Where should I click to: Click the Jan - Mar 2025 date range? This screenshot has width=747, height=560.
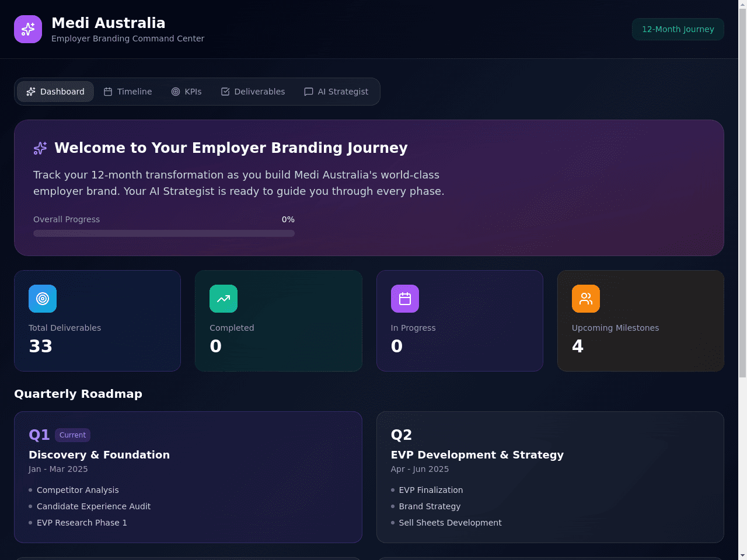[58, 469]
